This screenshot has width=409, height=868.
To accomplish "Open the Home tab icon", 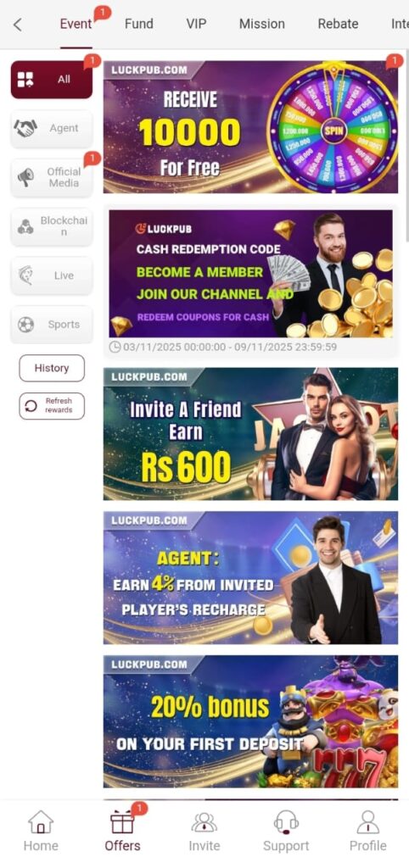I will (x=41, y=822).
